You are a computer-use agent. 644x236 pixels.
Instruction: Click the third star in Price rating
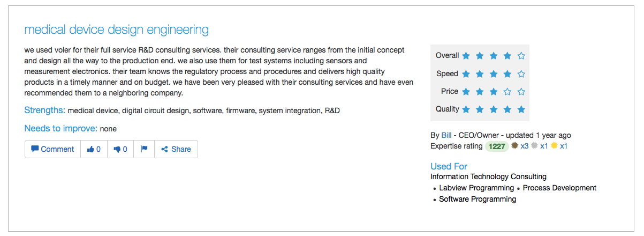[x=494, y=92]
